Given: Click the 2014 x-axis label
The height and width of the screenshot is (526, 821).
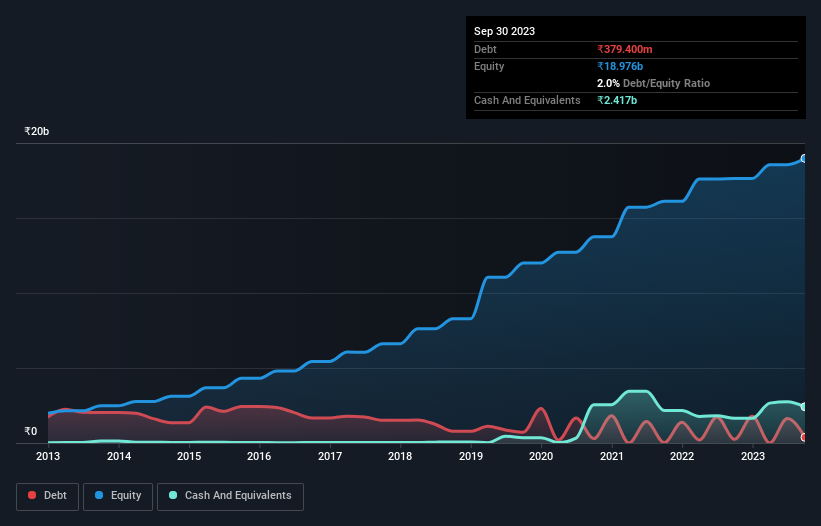Looking at the screenshot, I should (119, 456).
